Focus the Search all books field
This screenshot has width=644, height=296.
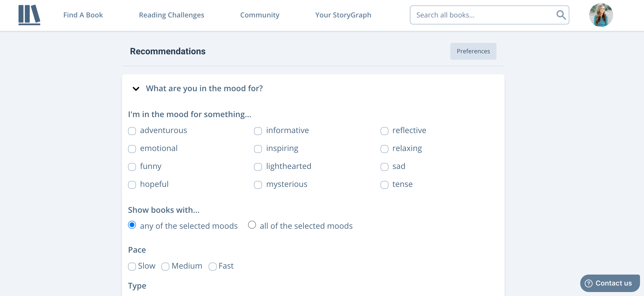pyautogui.click(x=489, y=15)
